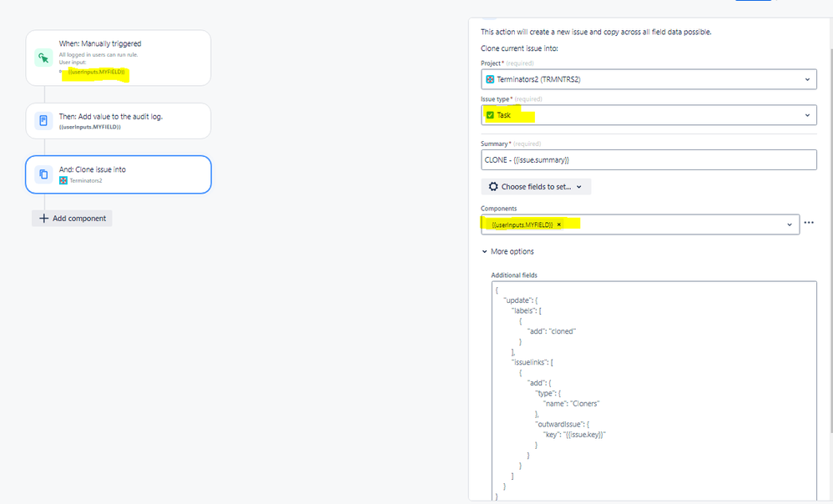
Task: Click the {{userInputs.MYFIELD}} text in audit log card
Action: (90, 127)
